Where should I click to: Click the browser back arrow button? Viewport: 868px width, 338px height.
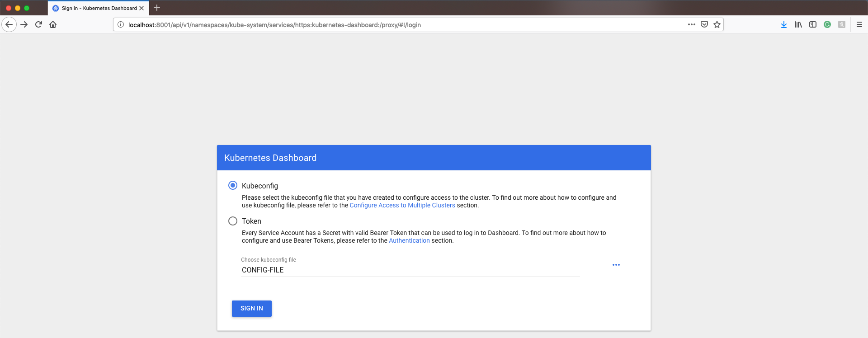point(9,24)
